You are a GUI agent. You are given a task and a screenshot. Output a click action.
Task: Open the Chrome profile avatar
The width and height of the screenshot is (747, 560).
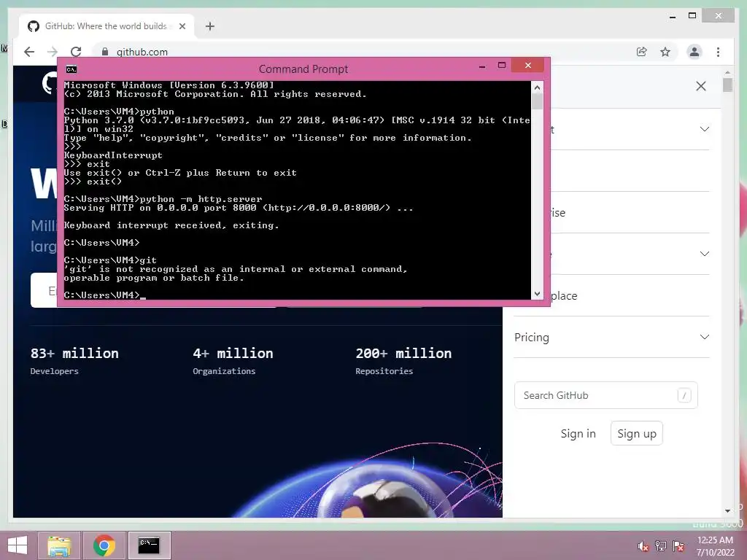pos(694,52)
